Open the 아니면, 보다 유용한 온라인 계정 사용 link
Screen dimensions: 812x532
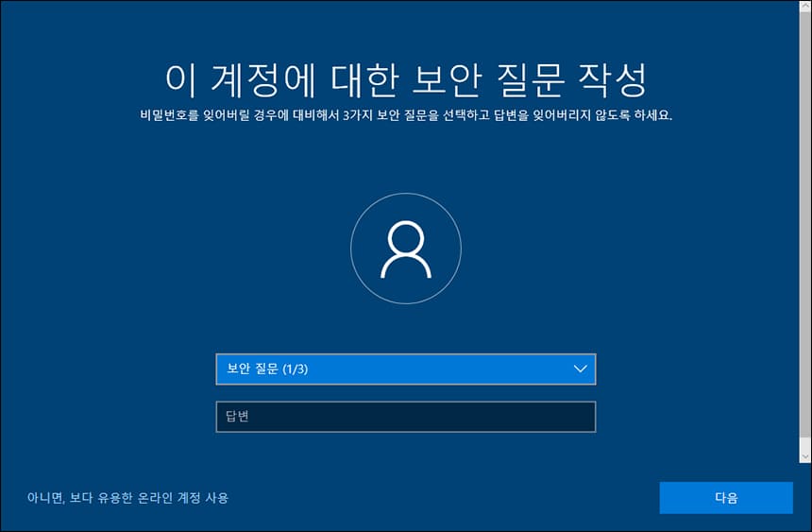(127, 498)
